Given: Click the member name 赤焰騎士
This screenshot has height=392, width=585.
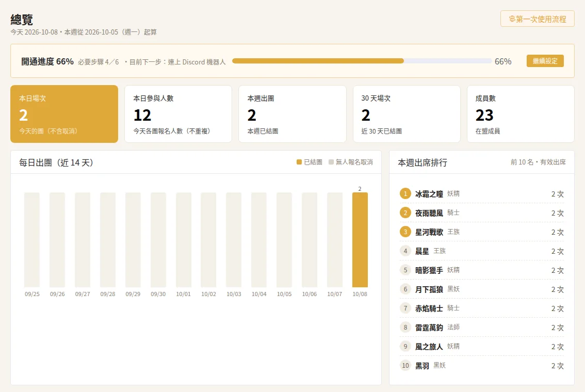Looking at the screenshot, I should pos(429,308).
